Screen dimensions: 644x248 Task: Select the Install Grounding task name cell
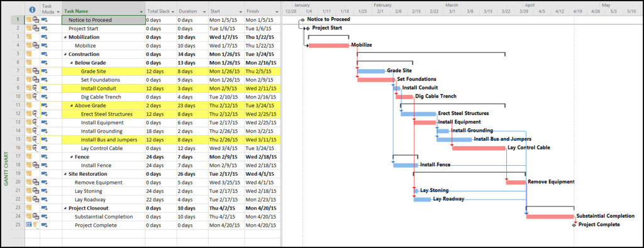pyautogui.click(x=104, y=131)
